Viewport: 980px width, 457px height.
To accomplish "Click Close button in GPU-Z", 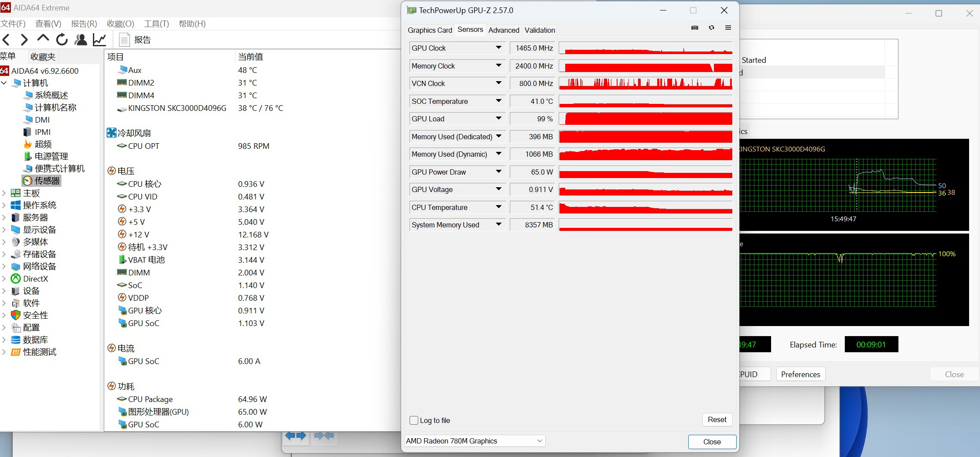I will 712,442.
